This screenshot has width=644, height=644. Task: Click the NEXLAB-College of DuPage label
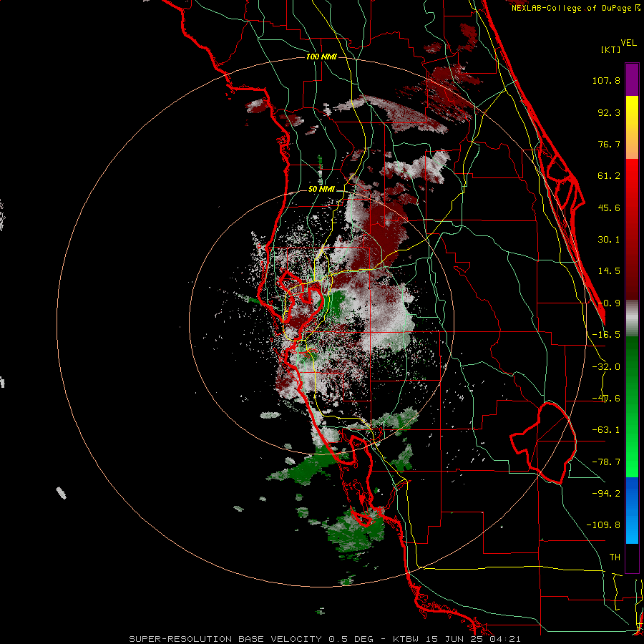[575, 8]
